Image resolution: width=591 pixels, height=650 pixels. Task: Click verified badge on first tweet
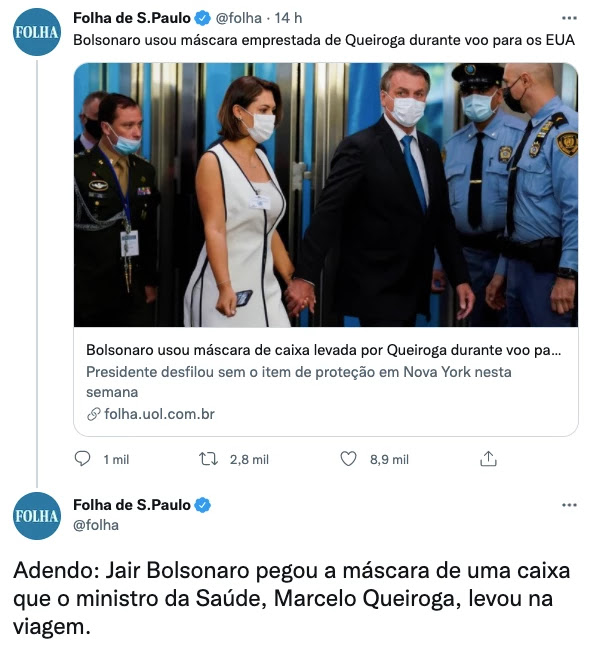203,18
